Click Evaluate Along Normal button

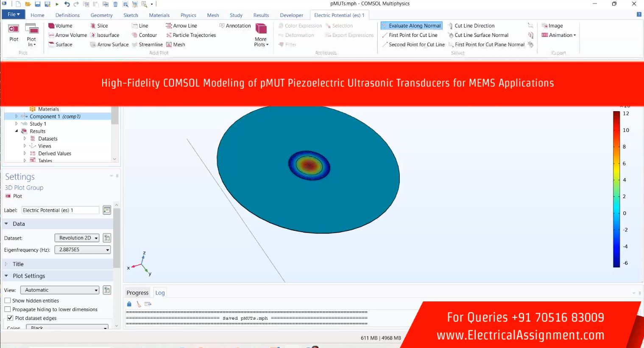point(411,26)
